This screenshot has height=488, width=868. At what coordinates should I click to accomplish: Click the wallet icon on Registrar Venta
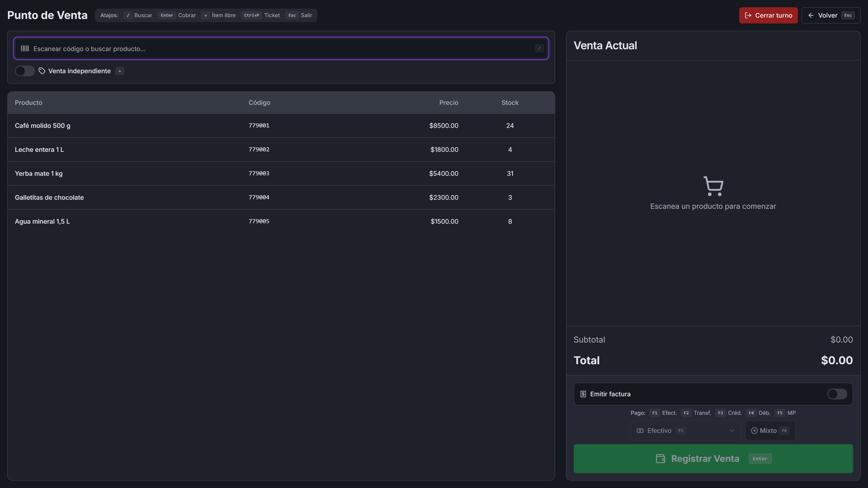pos(660,459)
